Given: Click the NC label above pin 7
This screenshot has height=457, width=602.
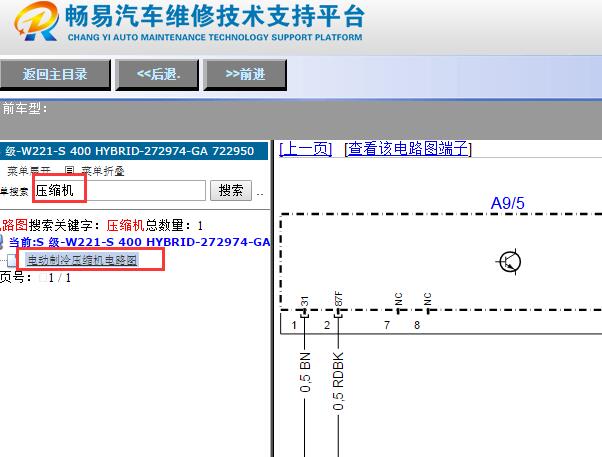Looking at the screenshot, I should [x=399, y=299].
